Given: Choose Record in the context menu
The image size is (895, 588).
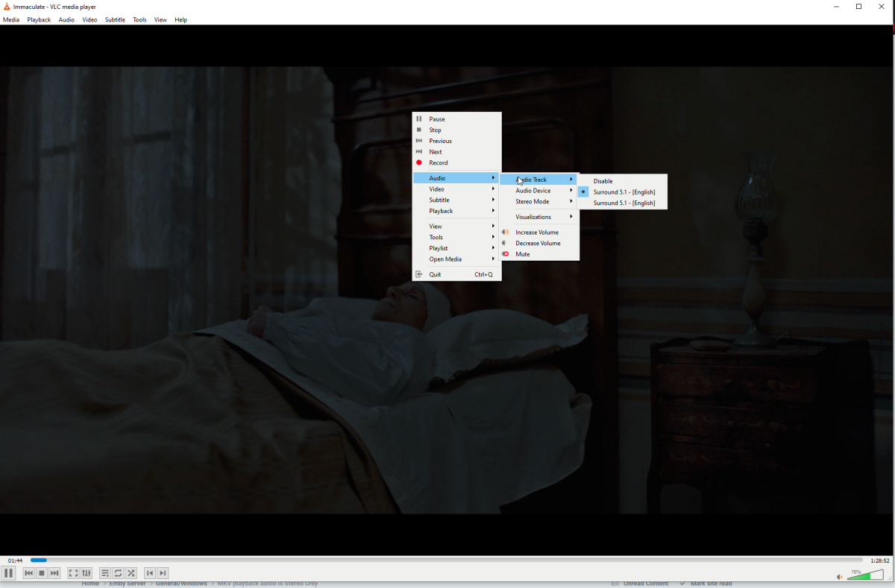Looking at the screenshot, I should pyautogui.click(x=457, y=162).
